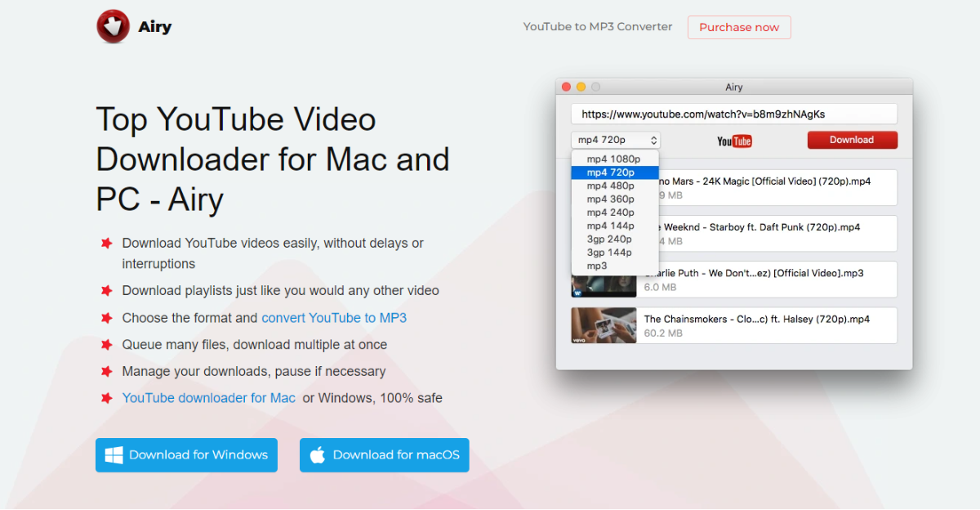The width and height of the screenshot is (980, 510).
Task: Close the Airy window with red button
Action: click(566, 87)
